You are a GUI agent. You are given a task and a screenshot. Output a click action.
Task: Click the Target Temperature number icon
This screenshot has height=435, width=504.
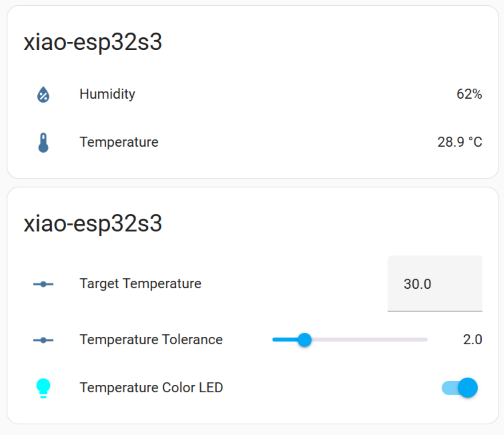[44, 284]
